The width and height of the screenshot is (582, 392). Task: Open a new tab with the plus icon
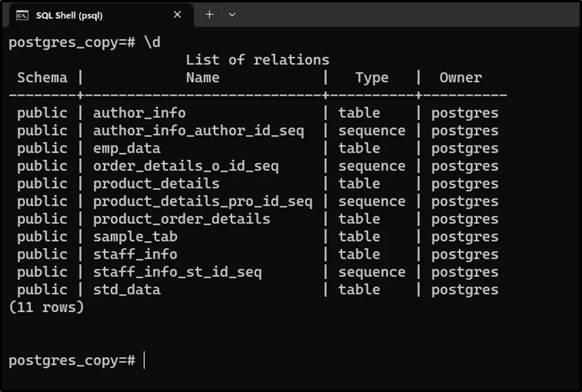pyautogui.click(x=209, y=15)
